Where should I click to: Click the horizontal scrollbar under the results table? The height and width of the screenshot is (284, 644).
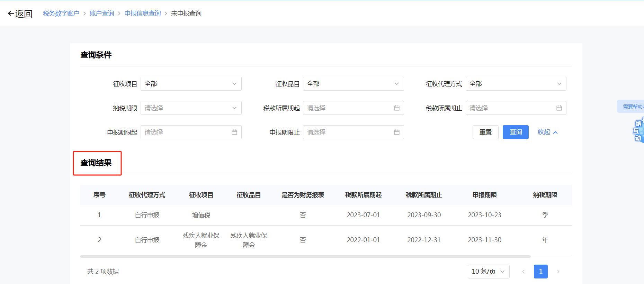(305, 257)
